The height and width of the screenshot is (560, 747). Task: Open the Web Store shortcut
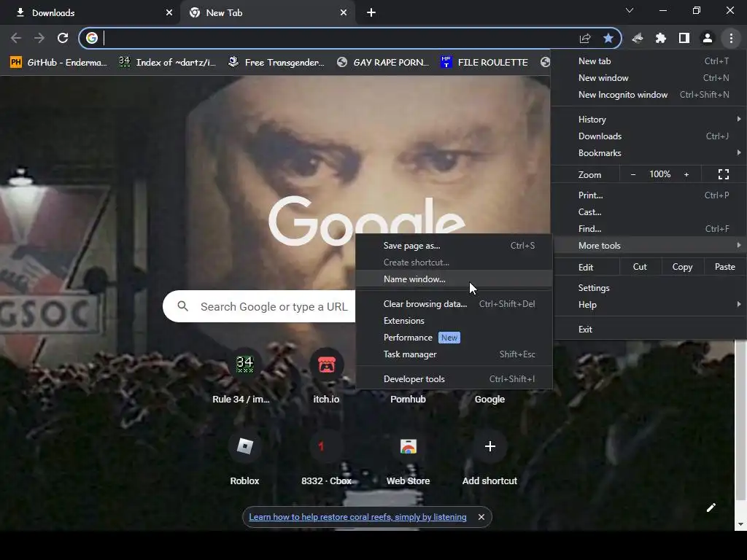click(408, 458)
